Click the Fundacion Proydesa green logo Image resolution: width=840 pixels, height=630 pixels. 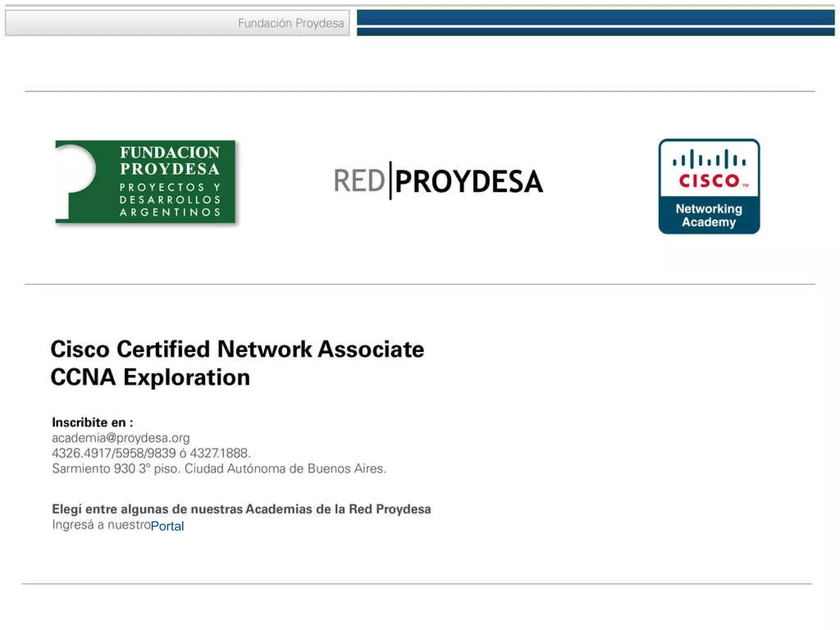click(x=145, y=182)
